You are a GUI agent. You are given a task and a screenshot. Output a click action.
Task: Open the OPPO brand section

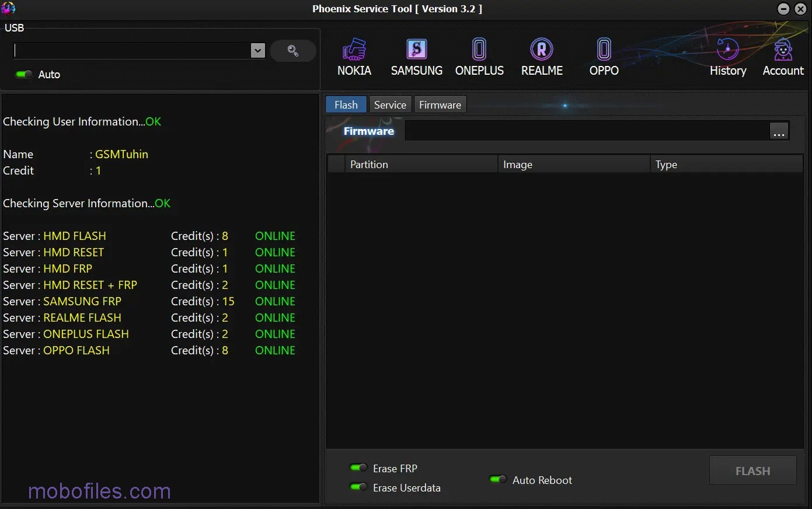(x=604, y=57)
